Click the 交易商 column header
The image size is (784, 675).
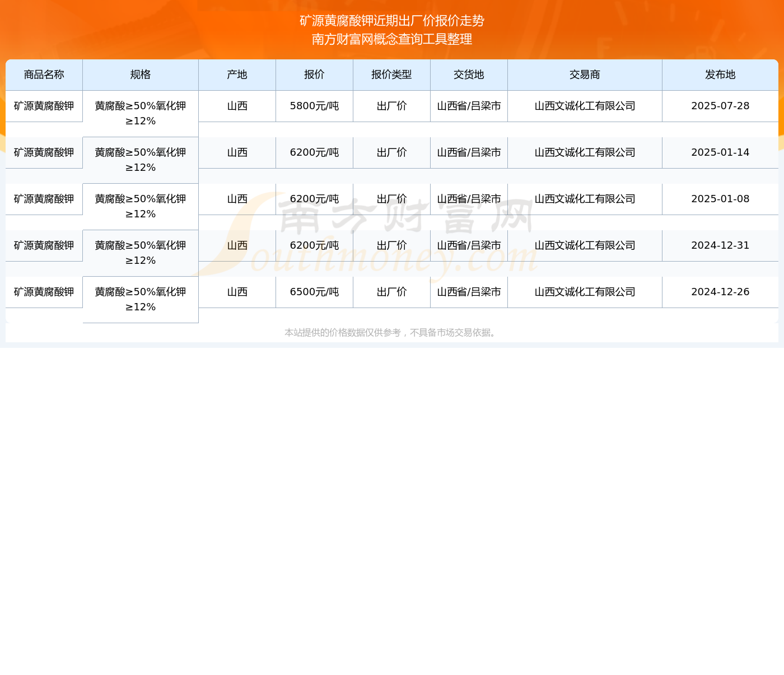(585, 75)
